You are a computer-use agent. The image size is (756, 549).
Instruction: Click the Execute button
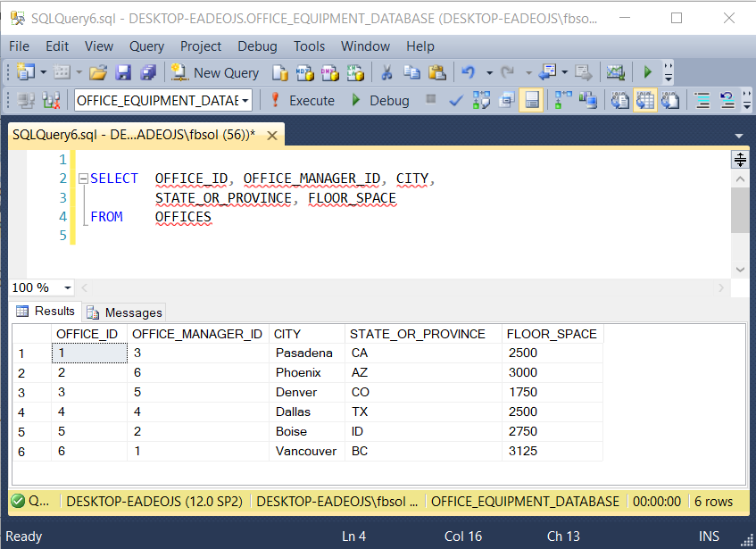click(x=302, y=101)
